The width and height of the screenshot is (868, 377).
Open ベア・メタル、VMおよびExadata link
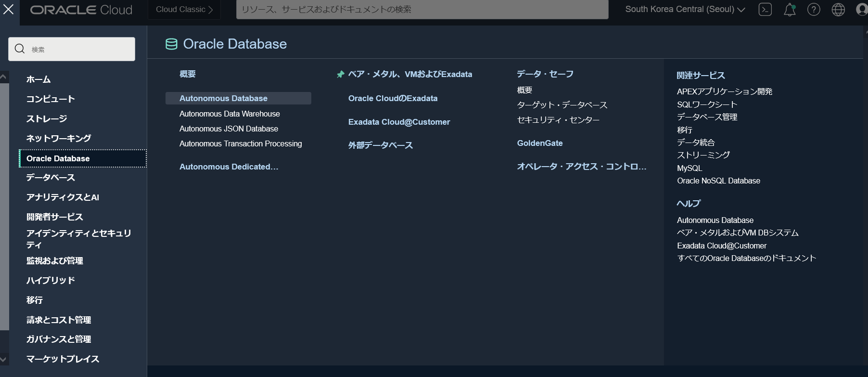(x=410, y=74)
